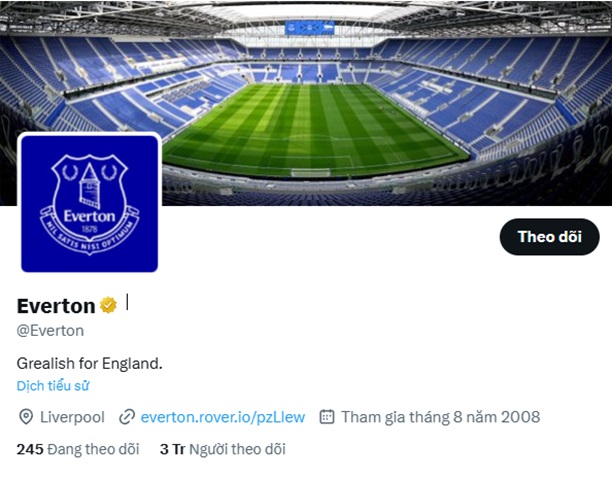Image resolution: width=612 pixels, height=478 pixels.
Task: Click the Liverpool location text
Action: pos(72,417)
